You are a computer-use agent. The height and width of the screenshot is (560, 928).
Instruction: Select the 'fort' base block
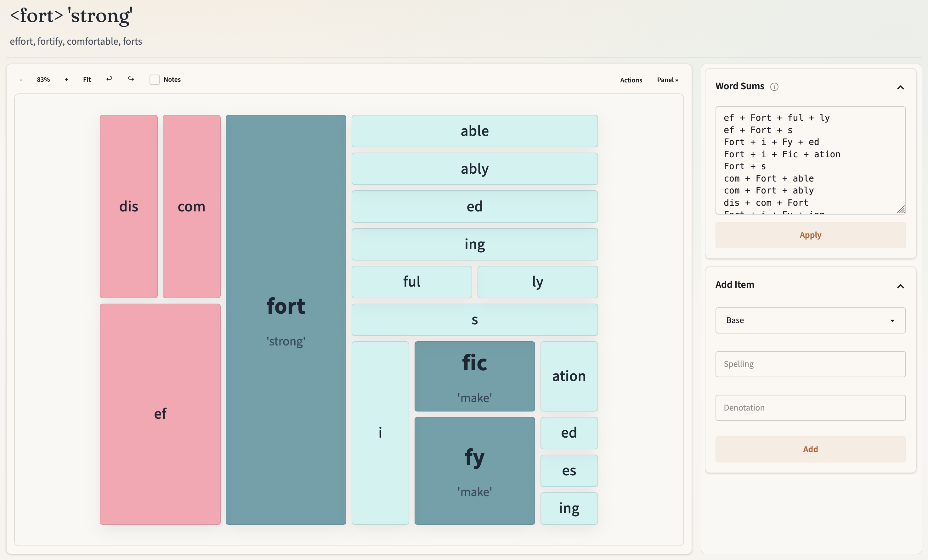pos(286,320)
